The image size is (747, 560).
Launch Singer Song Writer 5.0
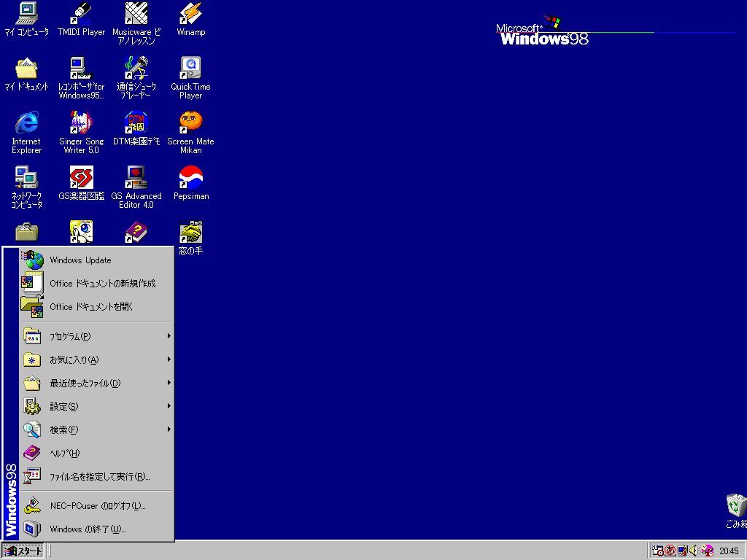pyautogui.click(x=81, y=133)
